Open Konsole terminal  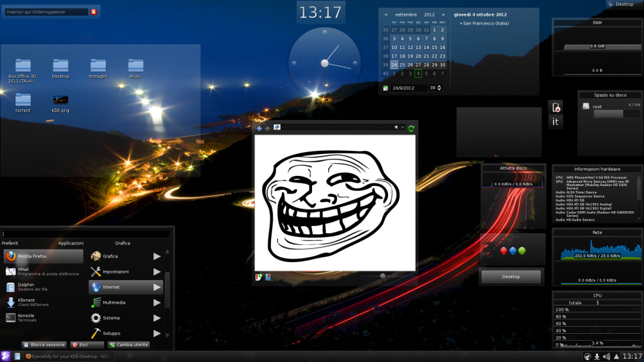42,319
